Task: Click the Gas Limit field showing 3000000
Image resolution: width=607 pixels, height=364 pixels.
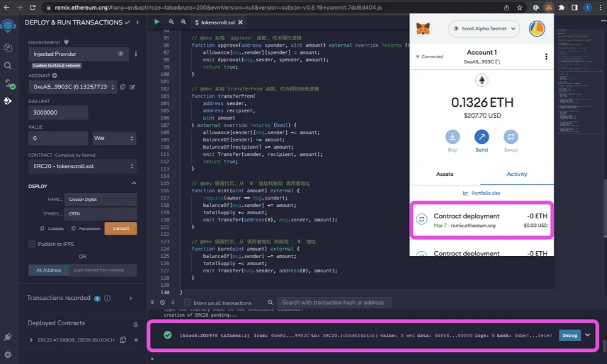Action: 58,113
